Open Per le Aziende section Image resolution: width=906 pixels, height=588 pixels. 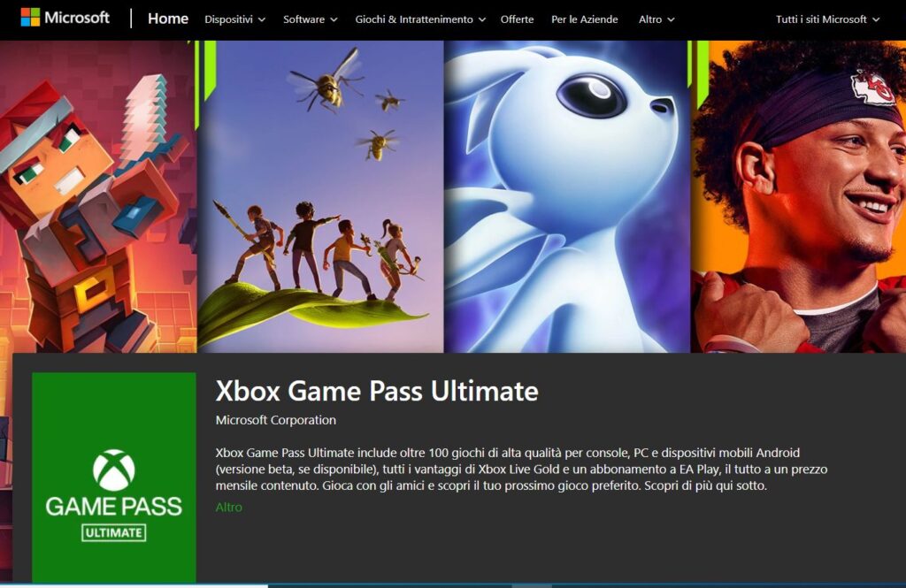(x=584, y=19)
